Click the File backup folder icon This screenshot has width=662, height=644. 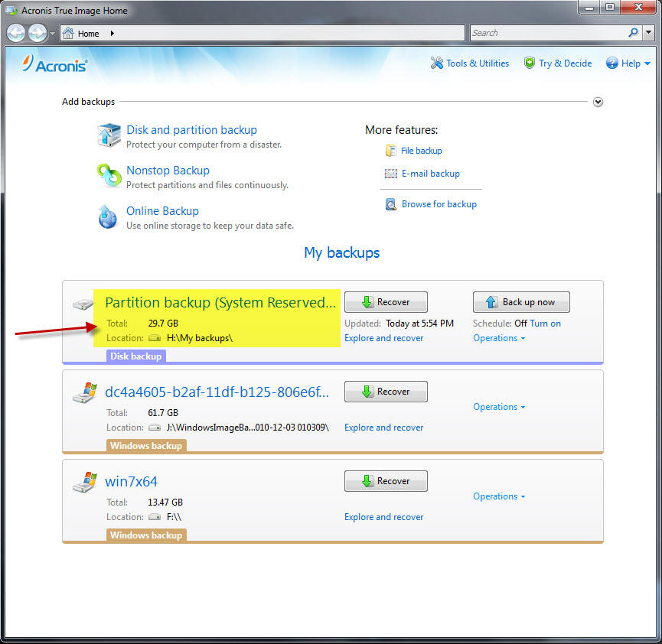[390, 151]
